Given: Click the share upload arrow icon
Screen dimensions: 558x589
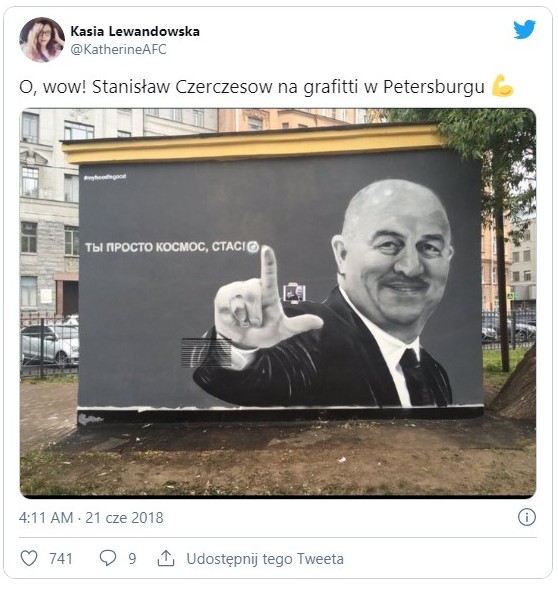Looking at the screenshot, I should (166, 558).
